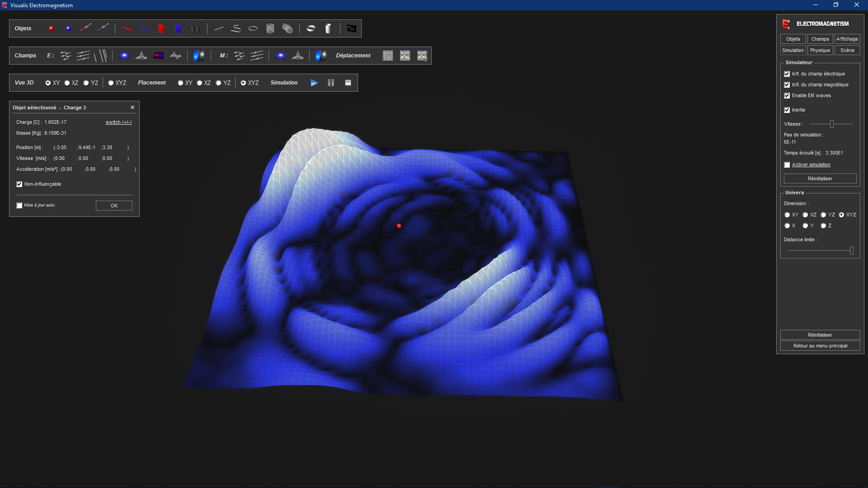Viewport: 868px width, 488px height.
Task: Click the switch (+/-) charge link
Action: 118,122
